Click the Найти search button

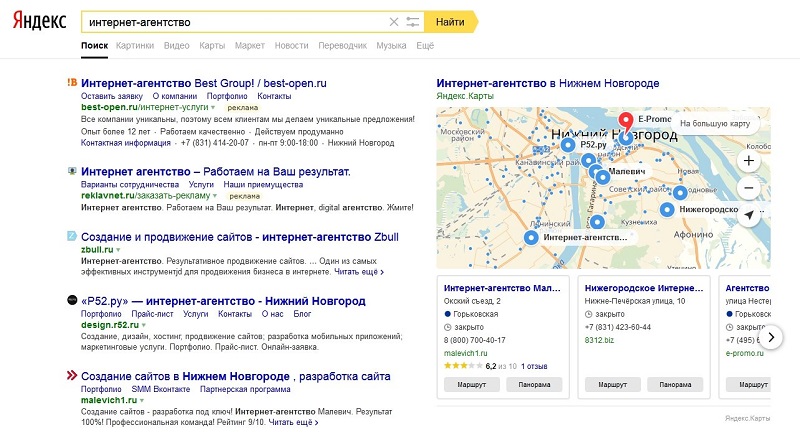[451, 22]
